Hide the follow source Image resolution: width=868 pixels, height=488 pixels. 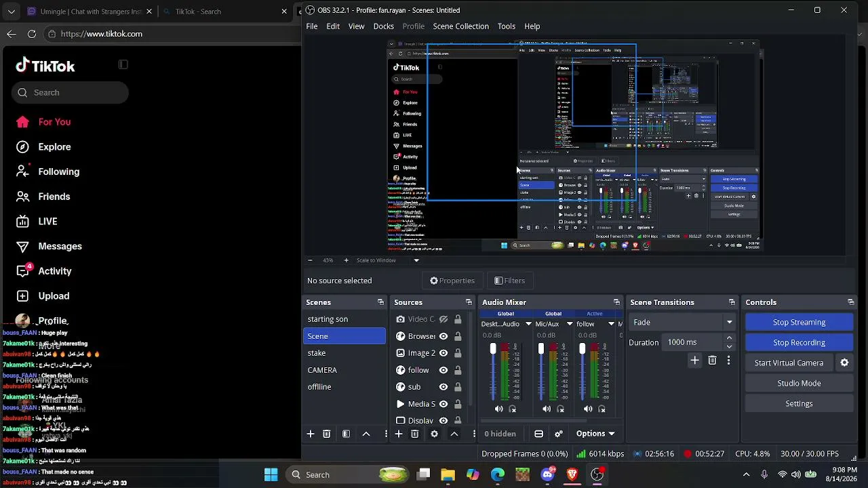(443, 370)
